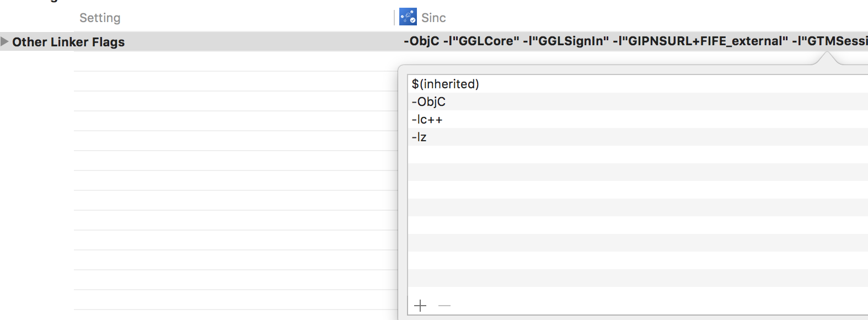Click the Sinc column header label

point(433,17)
